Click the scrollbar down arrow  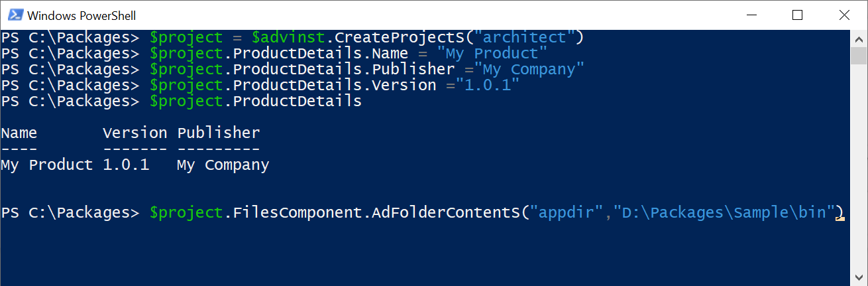(x=859, y=278)
